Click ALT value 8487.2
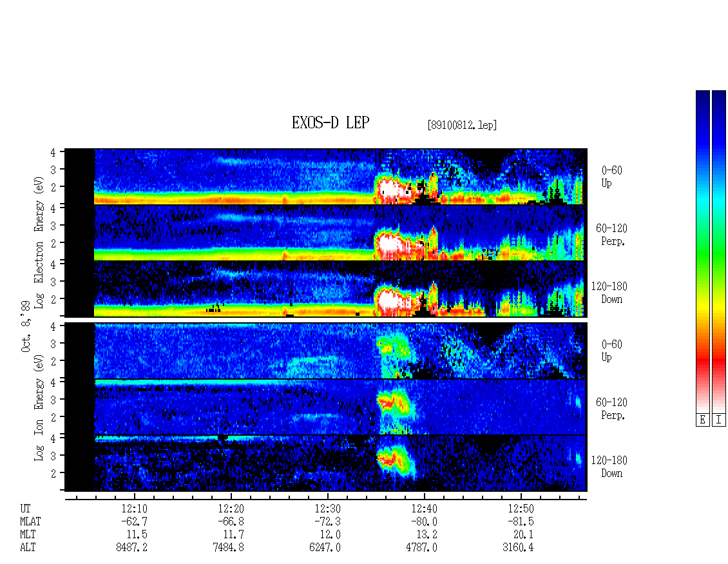The height and width of the screenshot is (564, 728). point(132,548)
